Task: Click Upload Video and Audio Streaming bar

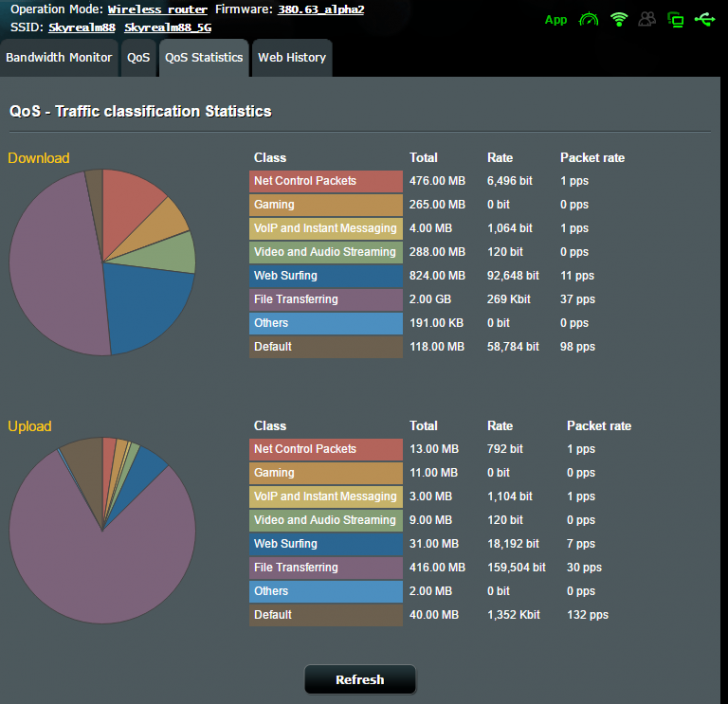Action: pyautogui.click(x=326, y=520)
